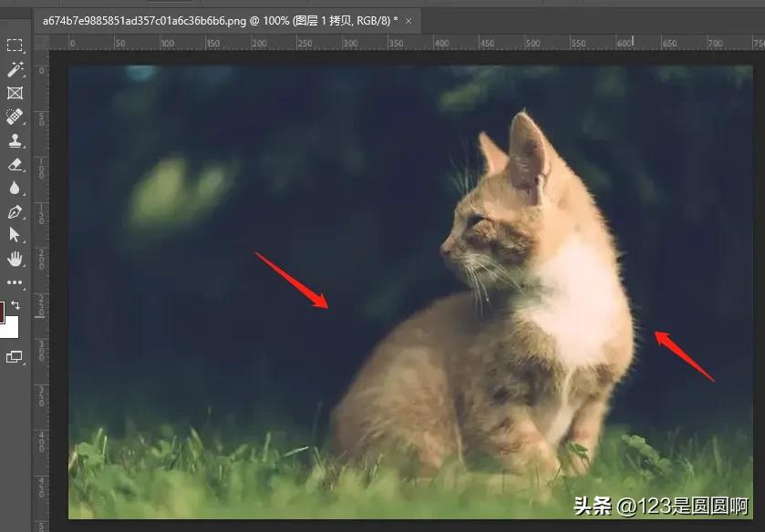
Task: Expand the Eraser tool flyout options
Action: [23, 170]
